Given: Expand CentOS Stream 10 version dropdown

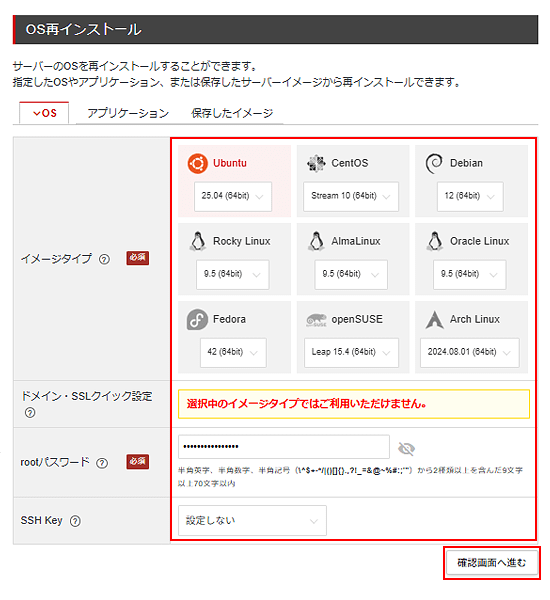Looking at the screenshot, I should pyautogui.click(x=351, y=196).
